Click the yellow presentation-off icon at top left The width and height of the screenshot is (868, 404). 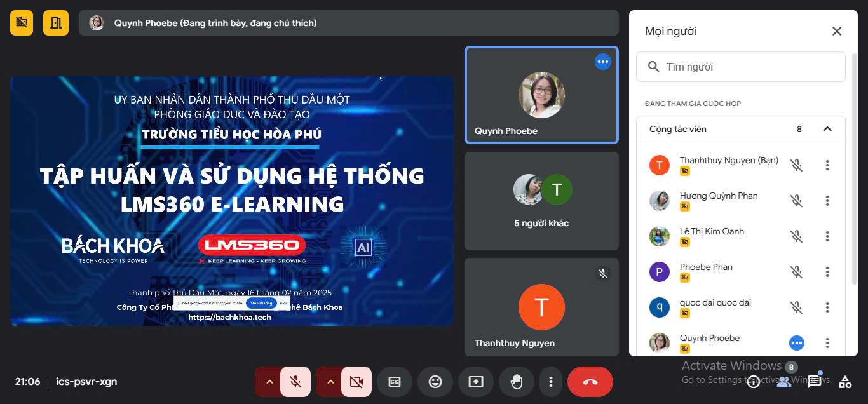tap(22, 23)
